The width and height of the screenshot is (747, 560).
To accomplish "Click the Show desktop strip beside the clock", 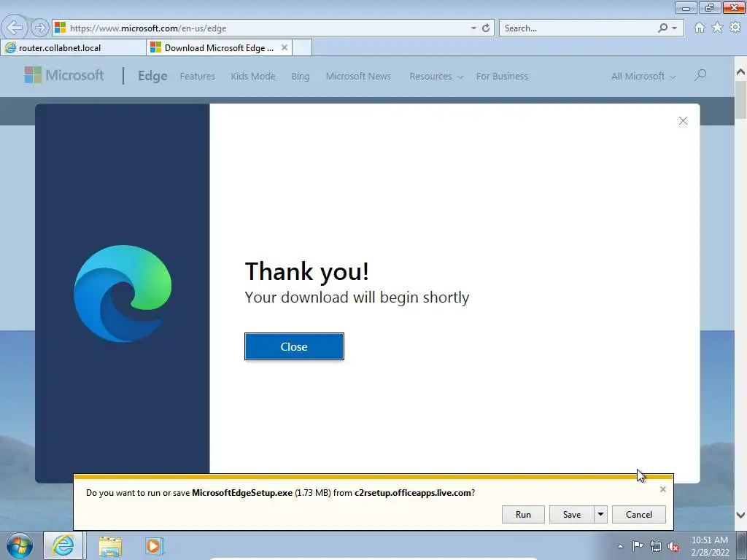I will pyautogui.click(x=741, y=546).
